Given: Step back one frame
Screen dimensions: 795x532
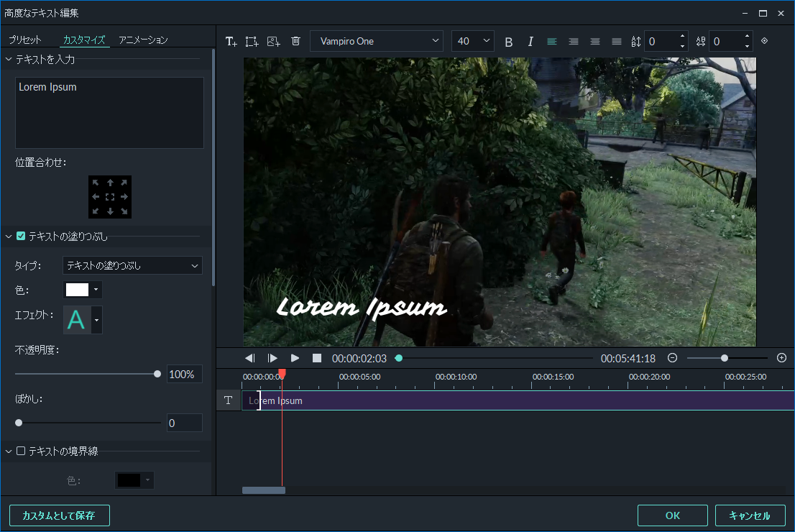Looking at the screenshot, I should [x=250, y=358].
